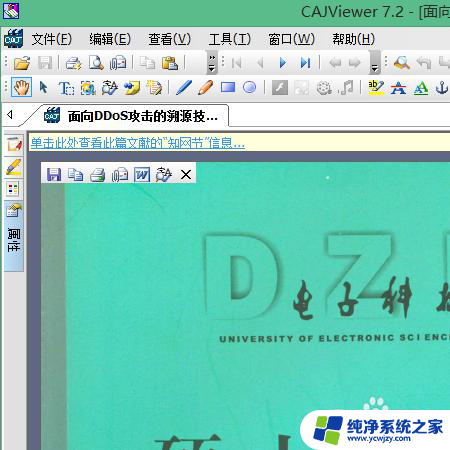Go to the first page
This screenshot has height=450, width=450.
pyautogui.click(x=237, y=63)
